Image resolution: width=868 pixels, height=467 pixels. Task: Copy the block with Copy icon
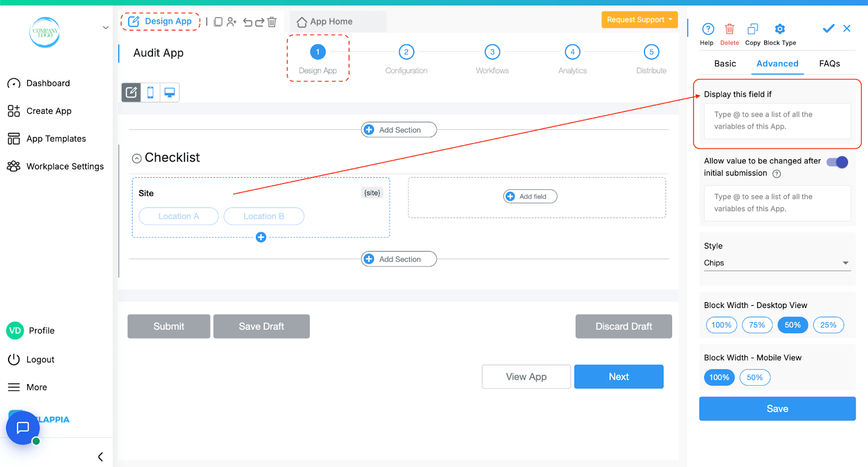point(752,34)
